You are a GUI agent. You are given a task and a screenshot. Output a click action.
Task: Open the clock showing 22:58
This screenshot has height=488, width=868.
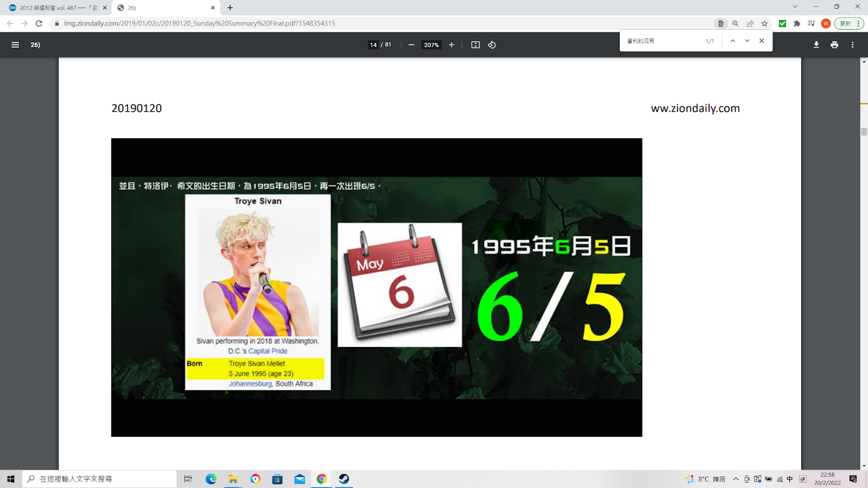(827, 479)
